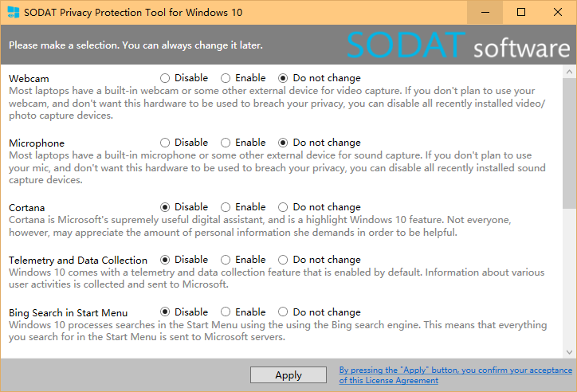This screenshot has height=392, width=577.
Task: Select Enable for Webcam
Action: [x=226, y=78]
